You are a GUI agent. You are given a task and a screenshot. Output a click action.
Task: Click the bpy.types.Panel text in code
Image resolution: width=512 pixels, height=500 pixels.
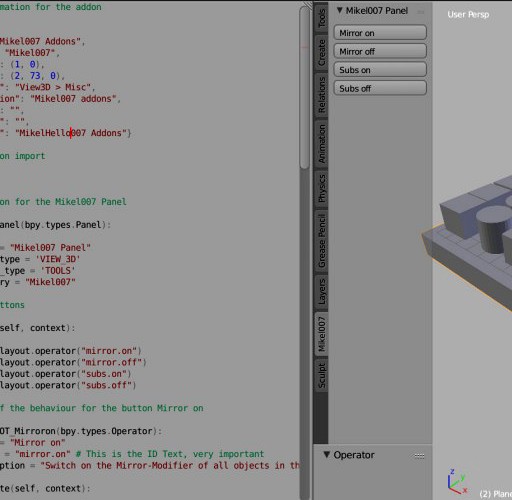(x=63, y=225)
